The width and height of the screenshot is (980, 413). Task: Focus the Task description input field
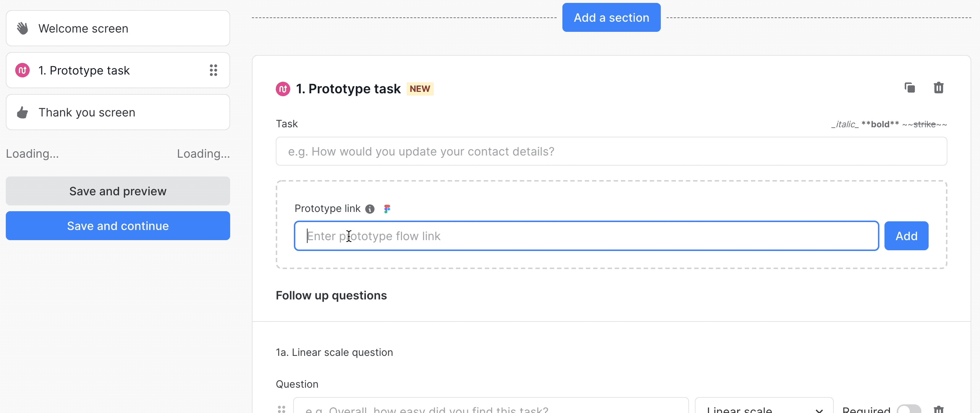[x=611, y=152]
